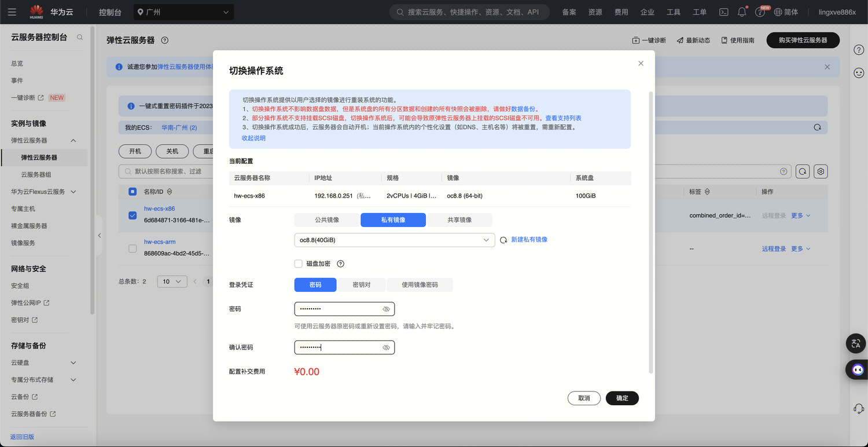This screenshot has width=868, height=447.
Task: Click the search help icon in filter bar
Action: [x=784, y=171]
